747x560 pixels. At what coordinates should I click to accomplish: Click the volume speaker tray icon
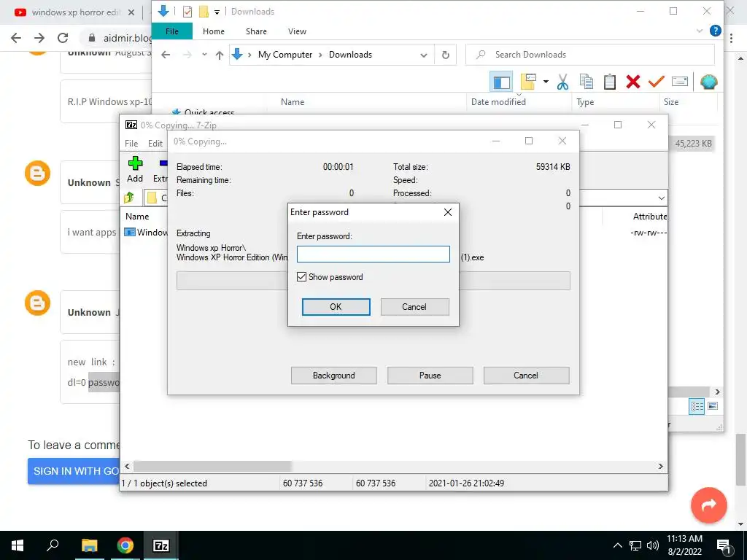point(653,545)
